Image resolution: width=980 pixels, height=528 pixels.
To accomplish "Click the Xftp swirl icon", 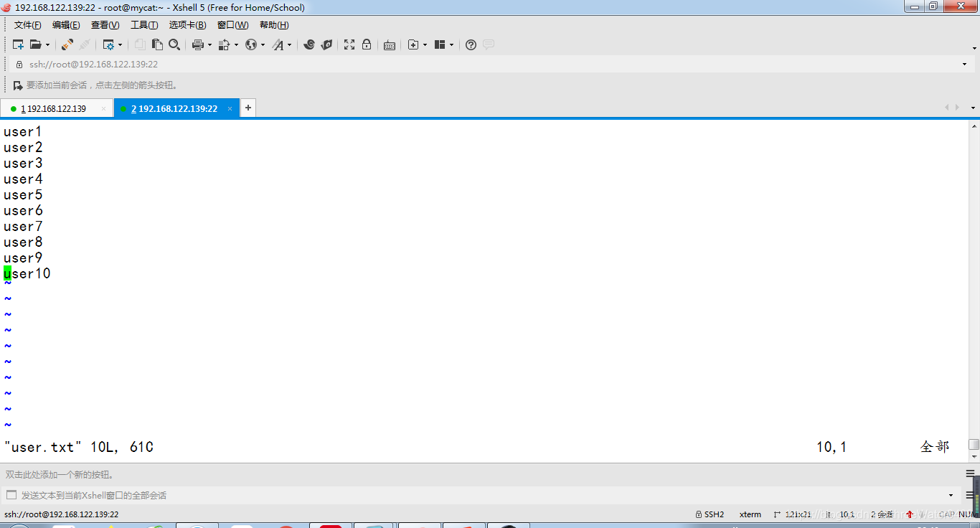I will (309, 44).
